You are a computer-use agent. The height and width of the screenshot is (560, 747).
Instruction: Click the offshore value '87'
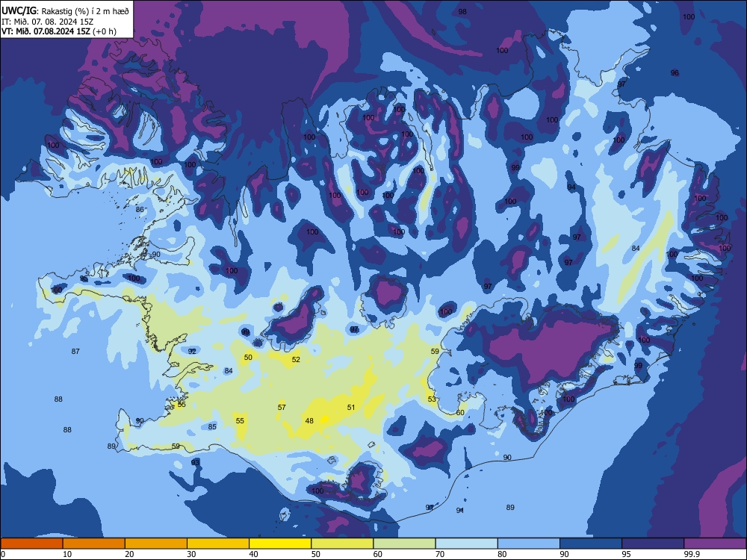[x=75, y=352]
